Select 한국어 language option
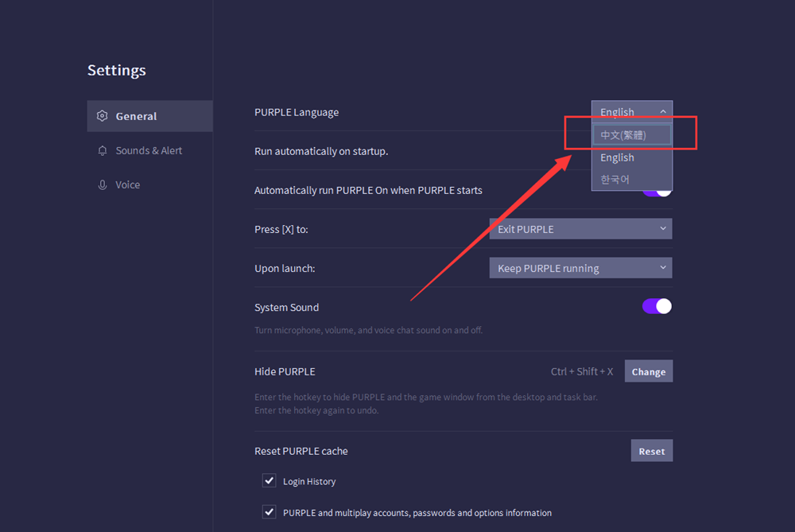 coord(632,180)
